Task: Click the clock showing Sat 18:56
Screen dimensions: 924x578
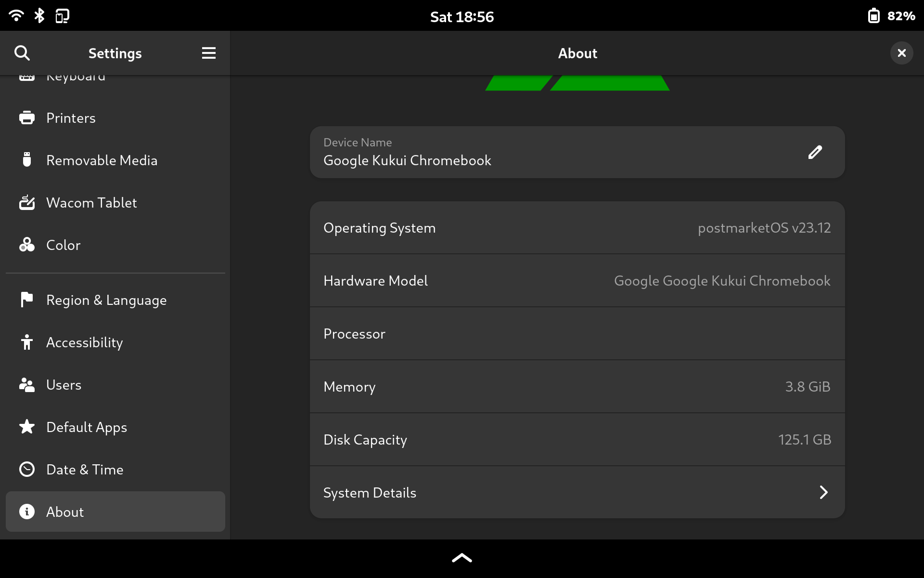Action: [x=462, y=17]
